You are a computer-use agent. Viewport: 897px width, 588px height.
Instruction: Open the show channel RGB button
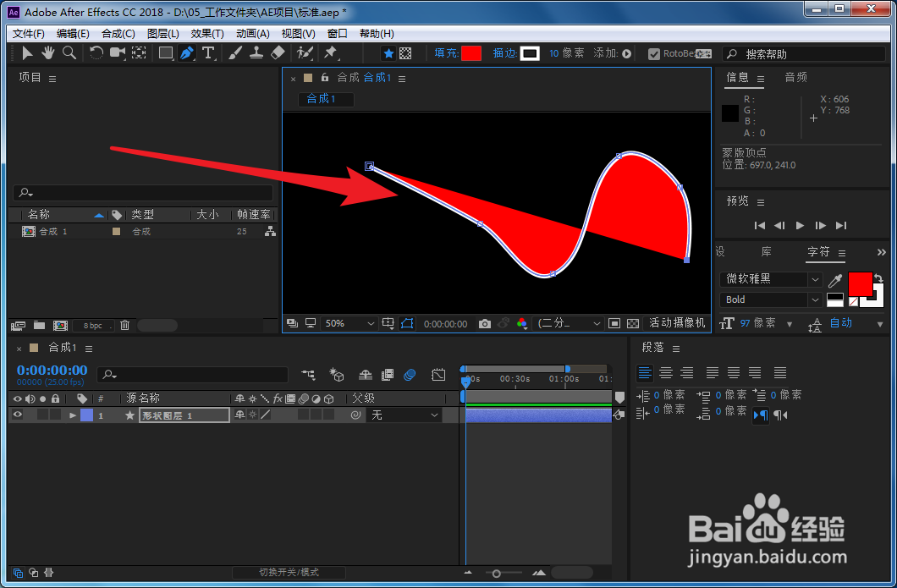click(522, 324)
